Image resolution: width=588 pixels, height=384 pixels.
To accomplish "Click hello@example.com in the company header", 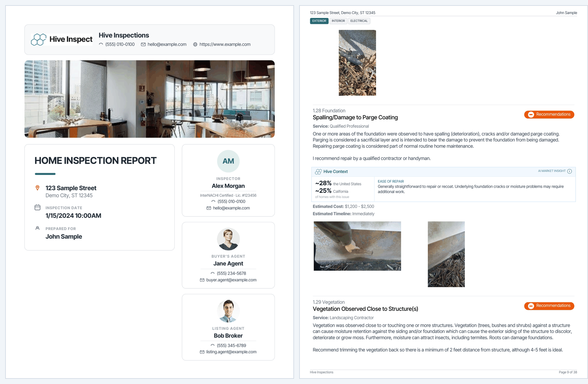I will [x=167, y=44].
